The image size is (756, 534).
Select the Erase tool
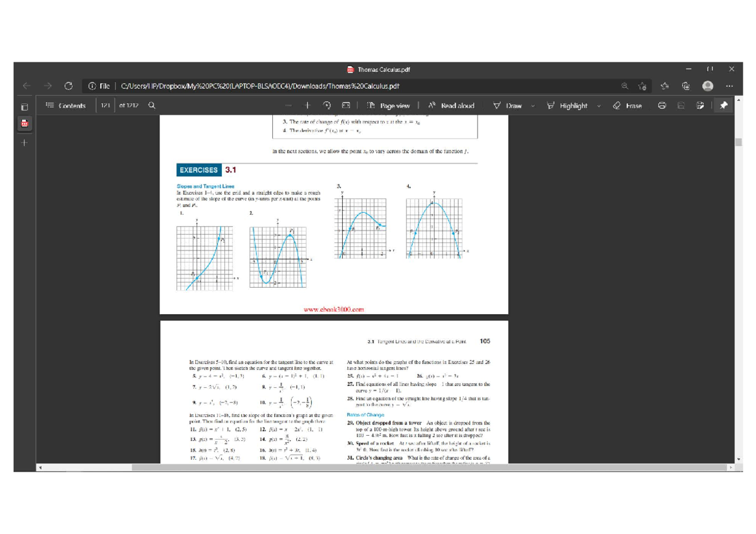click(x=627, y=106)
